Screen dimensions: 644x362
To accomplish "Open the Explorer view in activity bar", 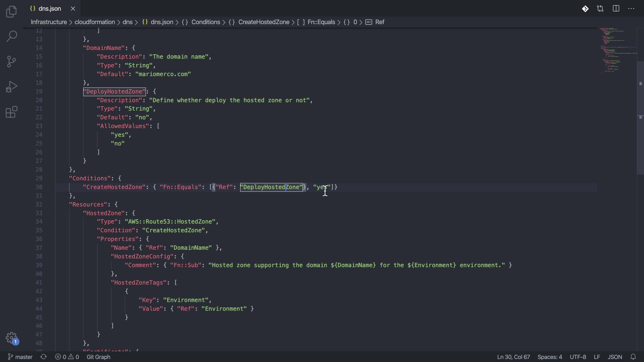I will click(x=11, y=12).
